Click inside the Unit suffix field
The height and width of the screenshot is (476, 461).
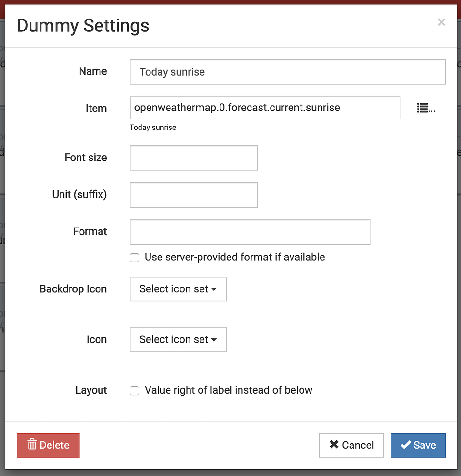[x=193, y=195]
